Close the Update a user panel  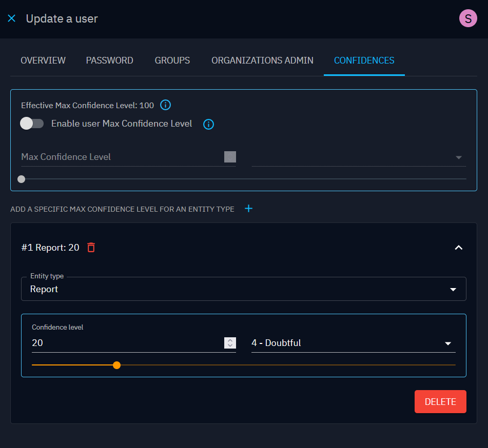point(12,18)
